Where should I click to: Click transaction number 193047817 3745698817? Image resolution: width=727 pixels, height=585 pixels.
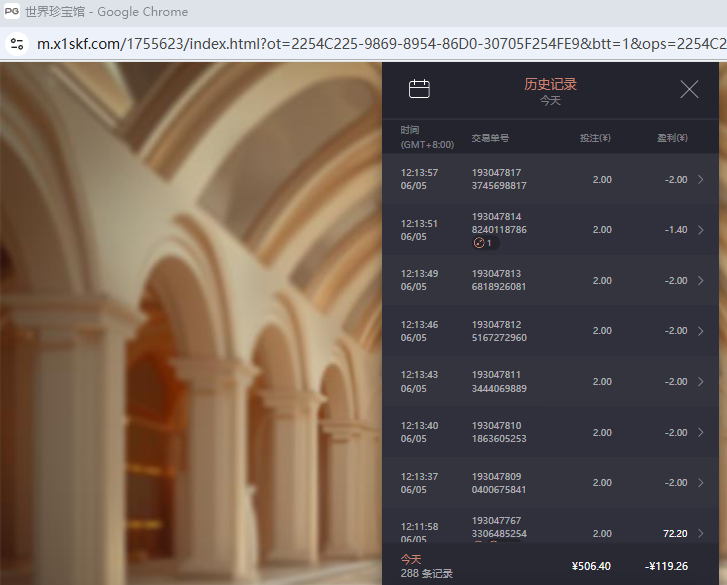pyautogui.click(x=499, y=179)
